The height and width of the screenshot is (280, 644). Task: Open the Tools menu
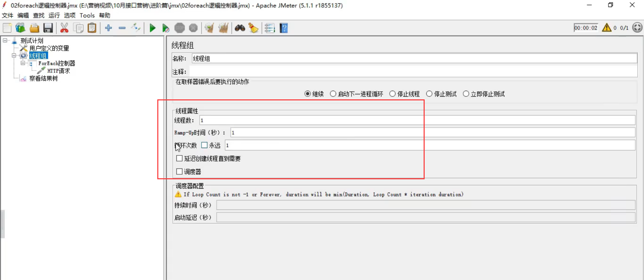(87, 15)
